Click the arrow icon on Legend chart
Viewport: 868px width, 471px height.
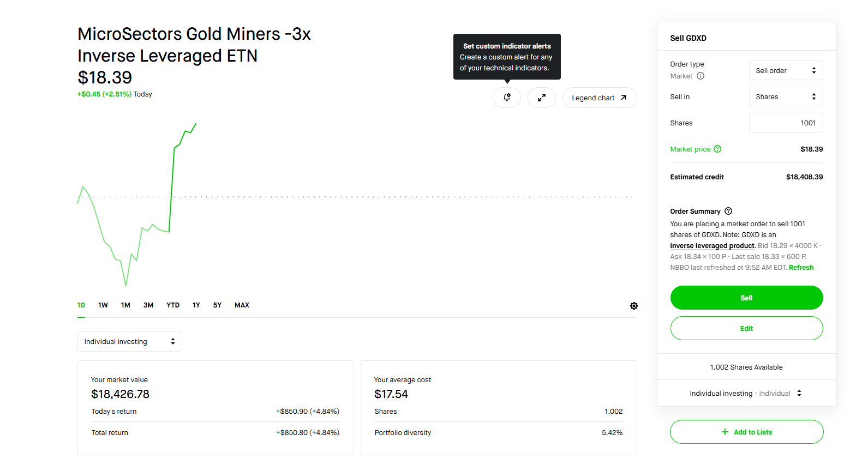624,98
